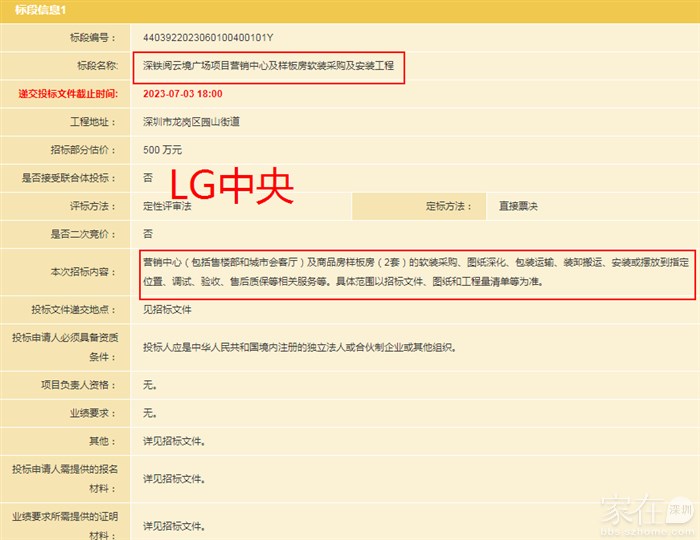Click the bidder qualification requirement text

pos(299,348)
